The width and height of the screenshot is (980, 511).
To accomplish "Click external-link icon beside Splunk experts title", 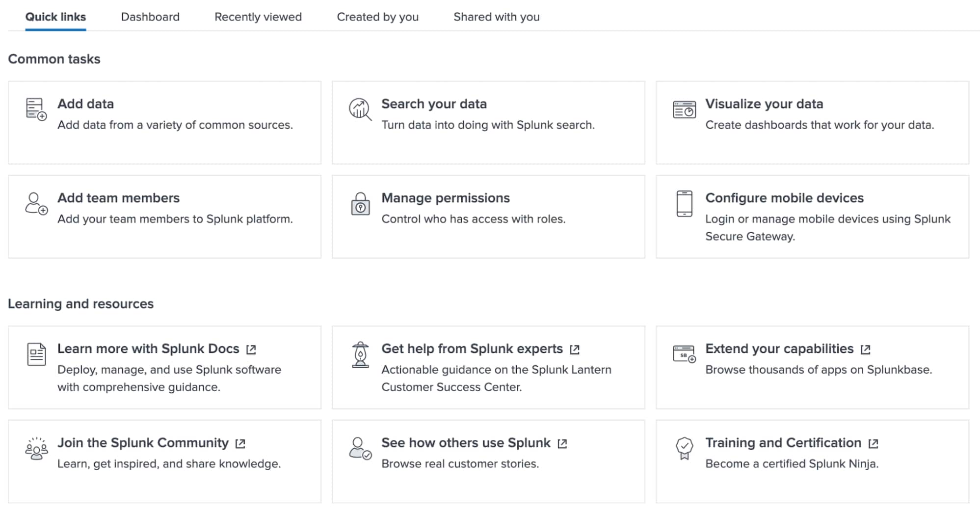I will (x=575, y=350).
